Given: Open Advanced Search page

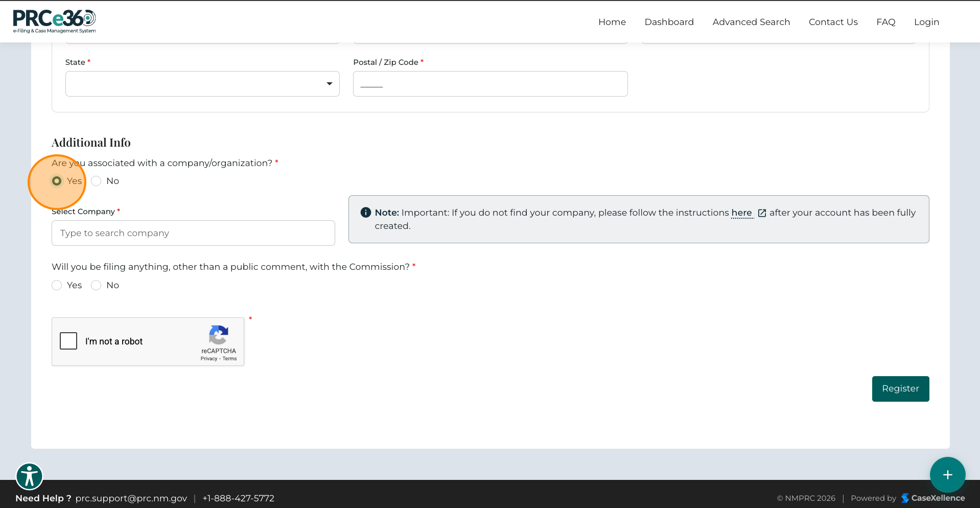Looking at the screenshot, I should [751, 22].
